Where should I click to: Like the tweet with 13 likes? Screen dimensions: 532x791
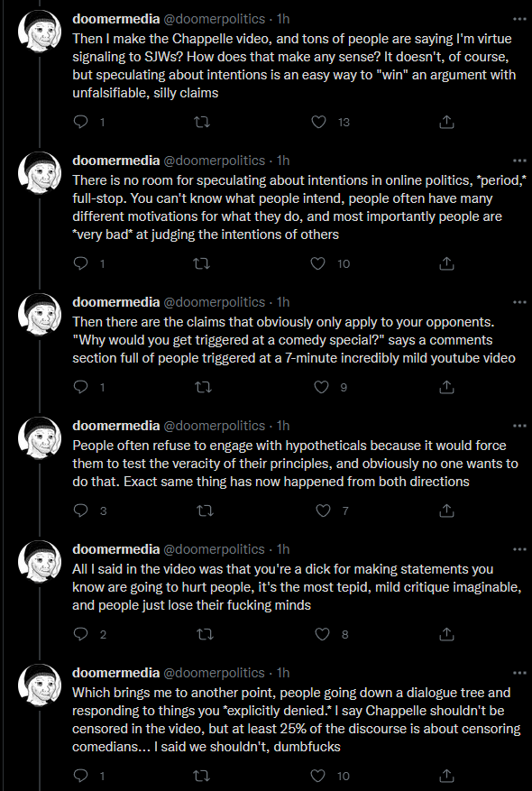(318, 122)
